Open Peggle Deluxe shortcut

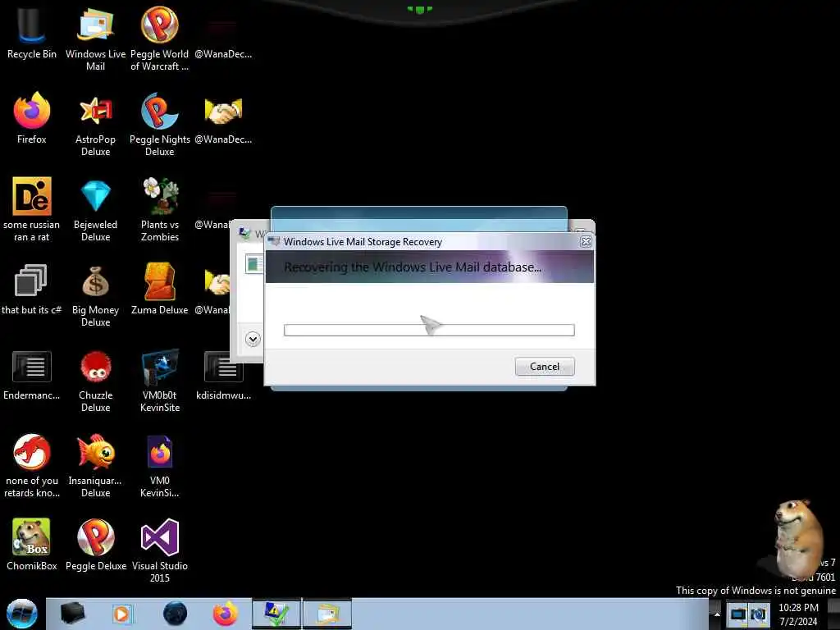click(95, 545)
